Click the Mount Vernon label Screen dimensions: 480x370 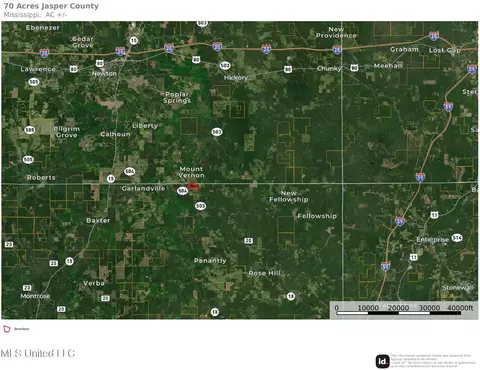[x=191, y=172]
